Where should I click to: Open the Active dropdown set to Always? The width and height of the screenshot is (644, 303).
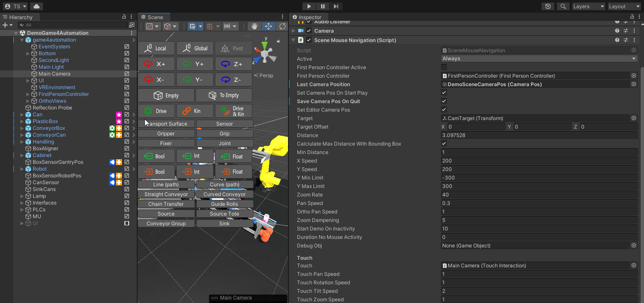(x=539, y=59)
